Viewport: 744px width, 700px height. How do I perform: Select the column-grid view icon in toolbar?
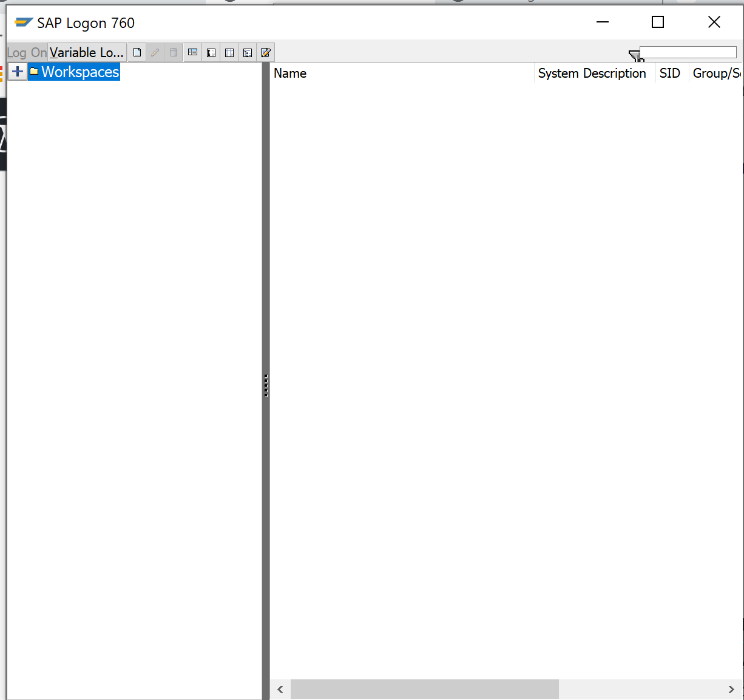point(229,53)
